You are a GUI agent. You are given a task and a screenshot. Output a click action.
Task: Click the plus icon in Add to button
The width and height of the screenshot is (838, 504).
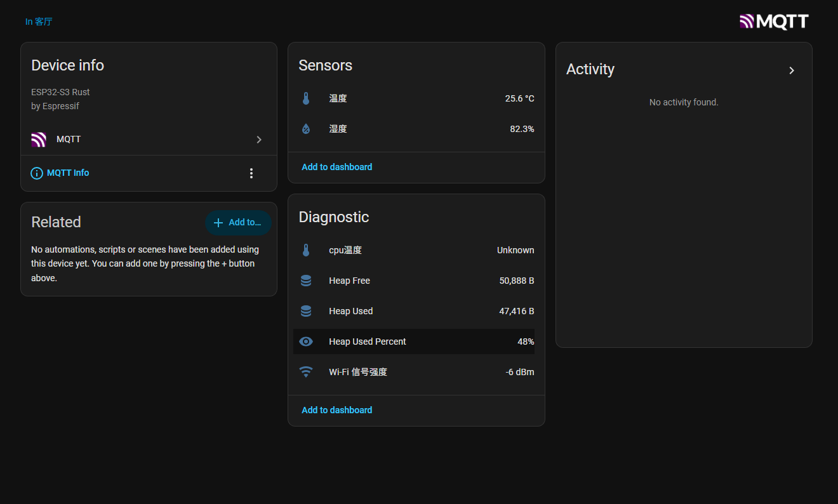[x=218, y=223]
